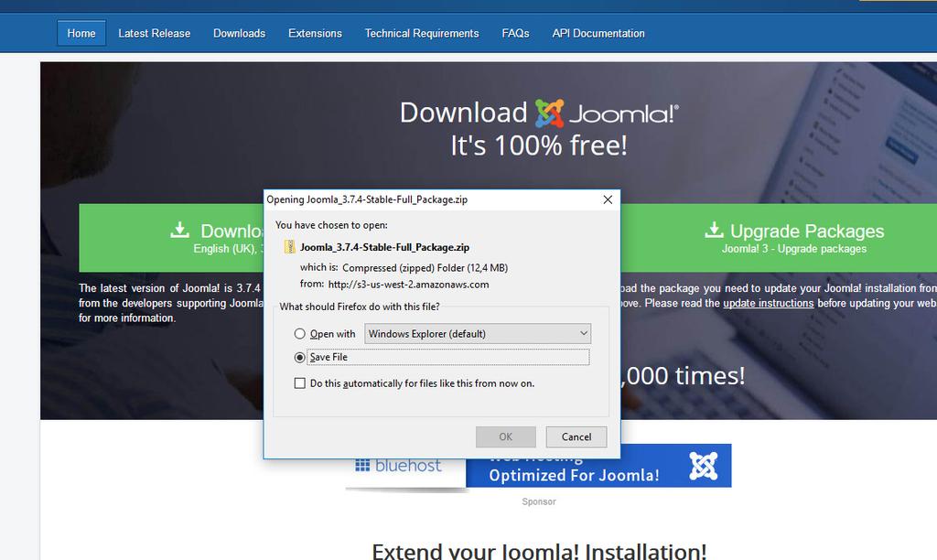Click the Compressed (zipped) Folder (12,4 MB) text

click(425, 268)
